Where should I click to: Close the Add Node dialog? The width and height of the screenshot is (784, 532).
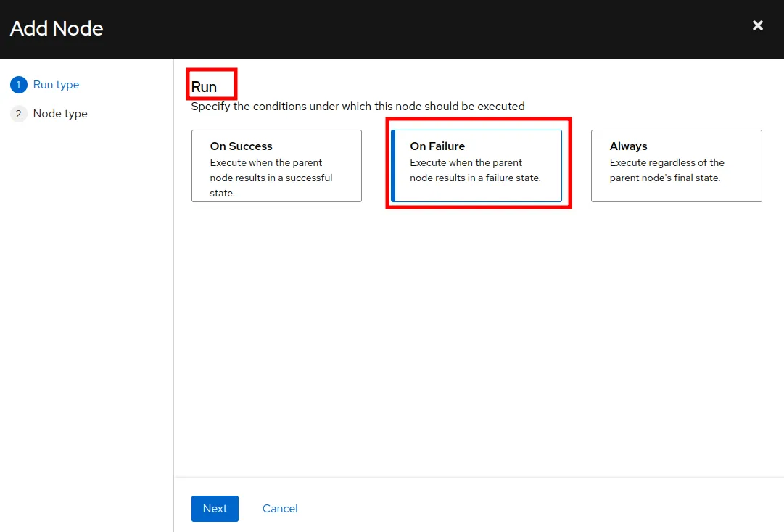pyautogui.click(x=758, y=26)
